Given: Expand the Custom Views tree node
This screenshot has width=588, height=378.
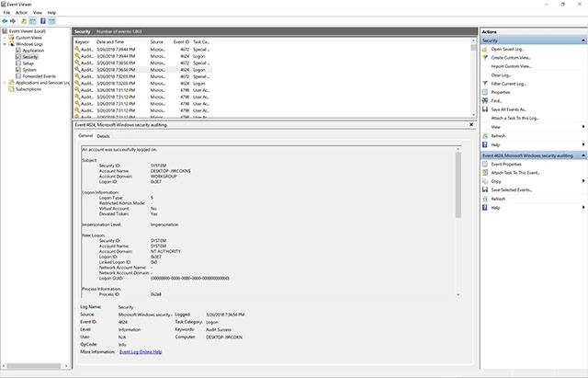Looking at the screenshot, I should (x=6, y=37).
